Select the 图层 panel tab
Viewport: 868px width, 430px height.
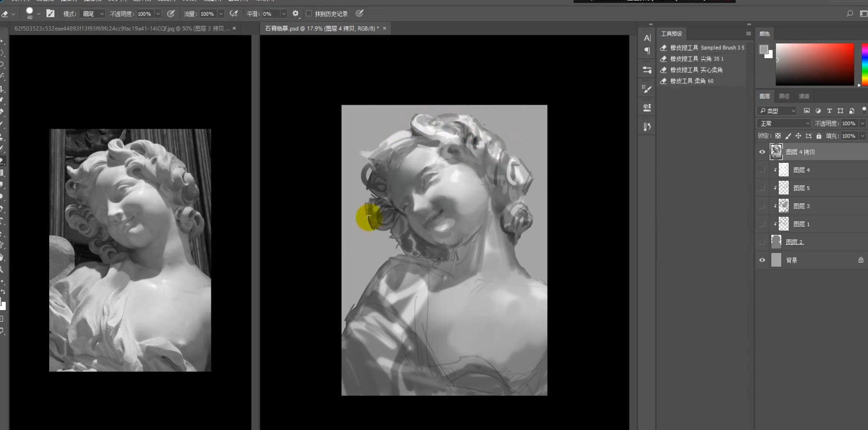tap(764, 96)
